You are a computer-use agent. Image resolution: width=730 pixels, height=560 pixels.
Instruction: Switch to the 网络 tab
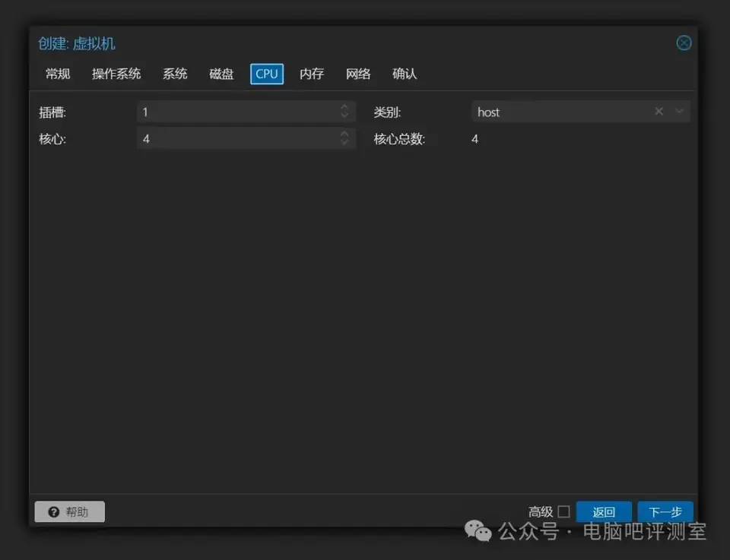(358, 74)
